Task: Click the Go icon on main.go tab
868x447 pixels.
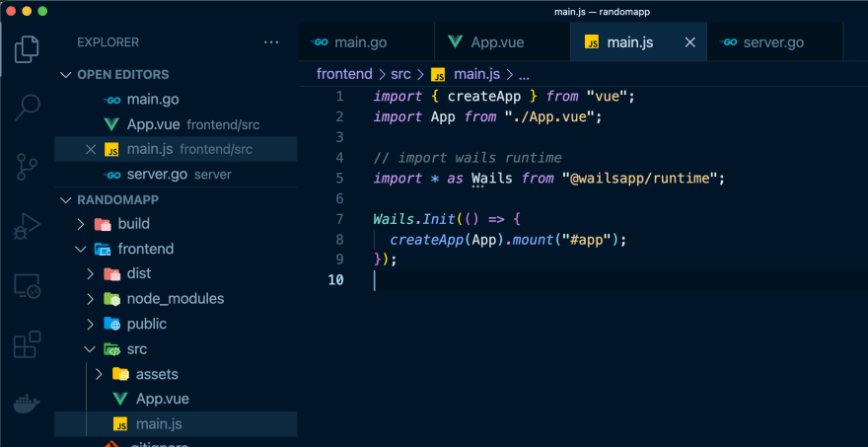Action: point(320,42)
